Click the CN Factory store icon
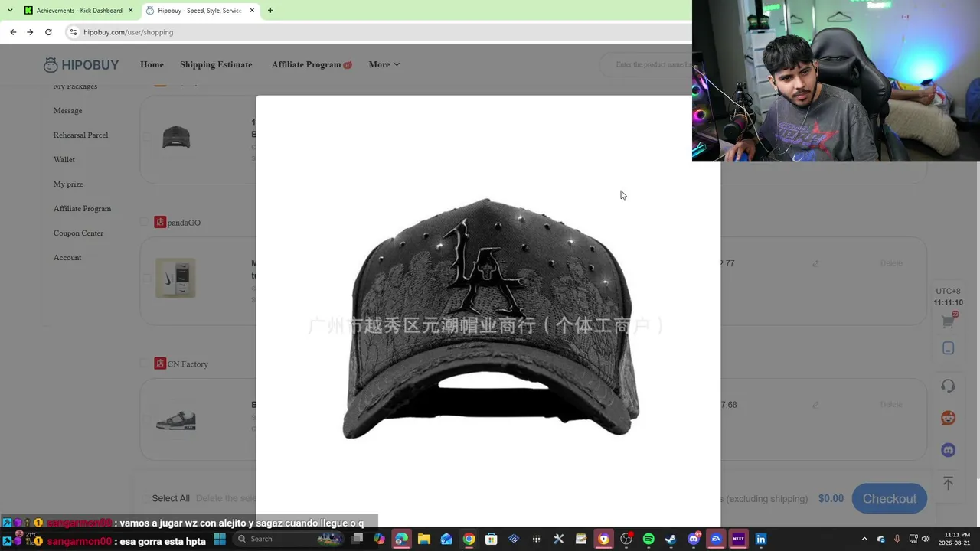This screenshot has height=551, width=980. point(160,364)
